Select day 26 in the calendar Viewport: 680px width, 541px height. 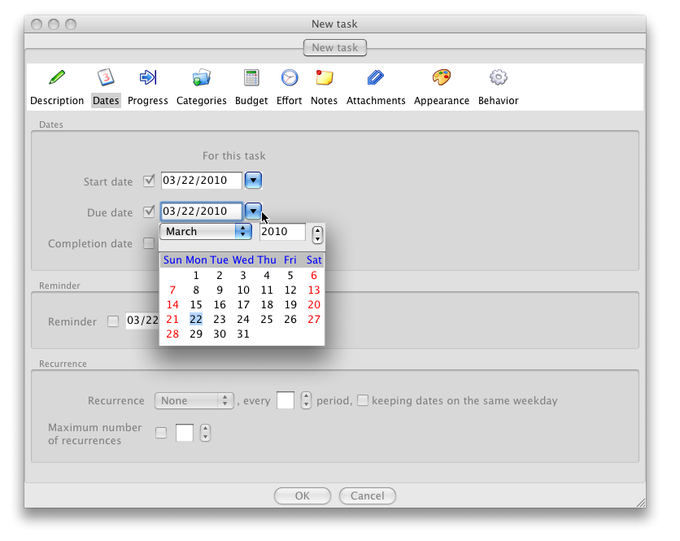click(290, 319)
